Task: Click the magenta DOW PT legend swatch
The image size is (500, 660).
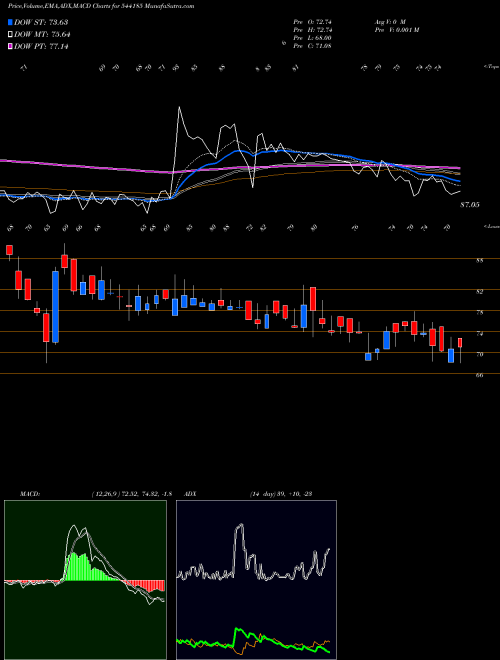Action: [11, 47]
